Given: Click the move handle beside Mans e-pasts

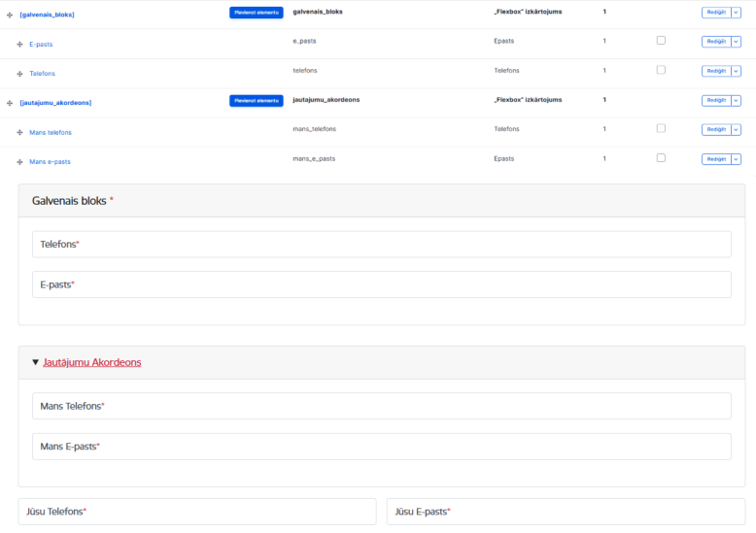Looking at the screenshot, I should point(19,162).
